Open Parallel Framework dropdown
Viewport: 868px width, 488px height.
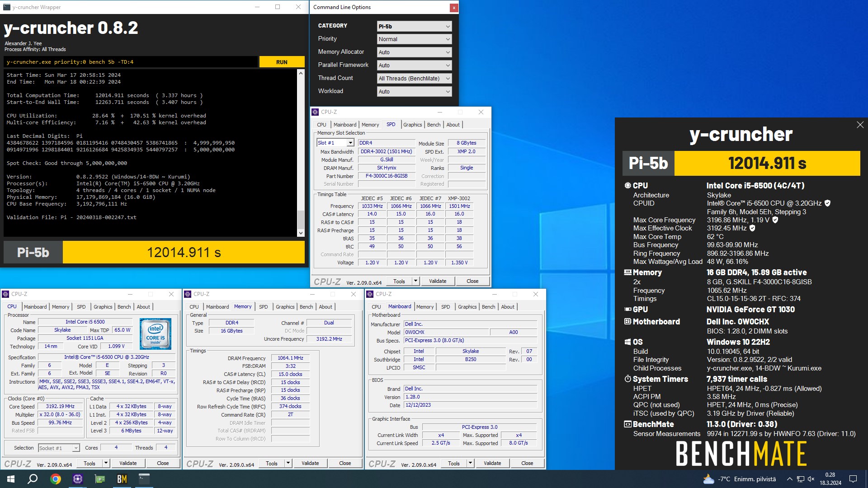tap(414, 66)
